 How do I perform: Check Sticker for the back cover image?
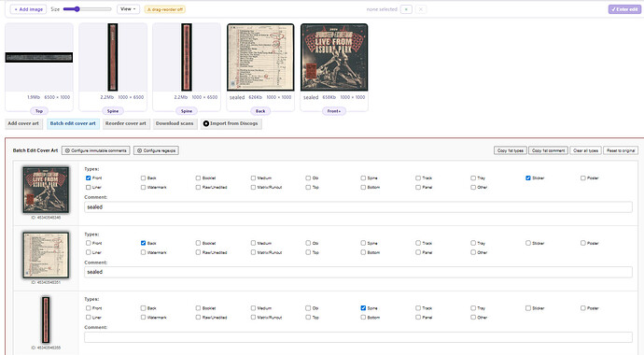tap(528, 243)
